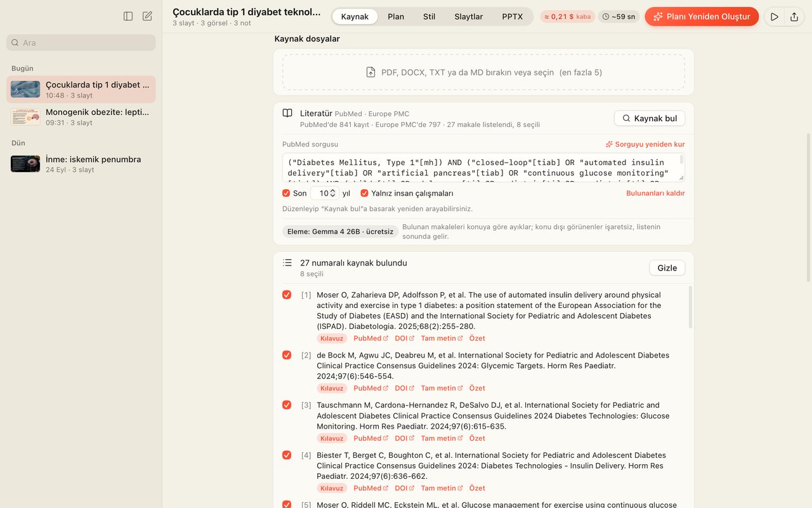Viewport: 812px width, 508px height.
Task: Open DOI link for reference [3]
Action: click(x=404, y=438)
